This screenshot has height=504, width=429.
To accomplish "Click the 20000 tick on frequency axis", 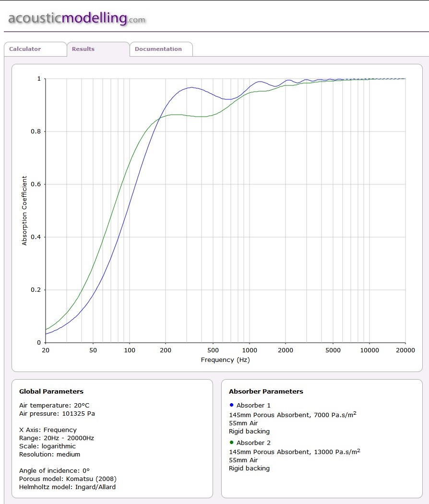I will pos(405,350).
